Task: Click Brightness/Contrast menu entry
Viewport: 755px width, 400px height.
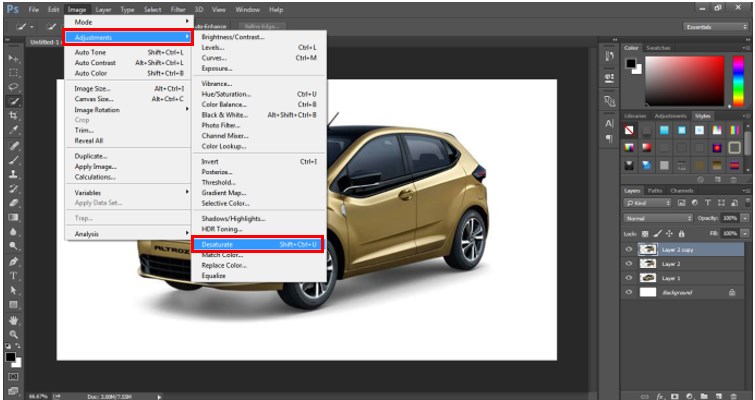Action: coord(259,37)
